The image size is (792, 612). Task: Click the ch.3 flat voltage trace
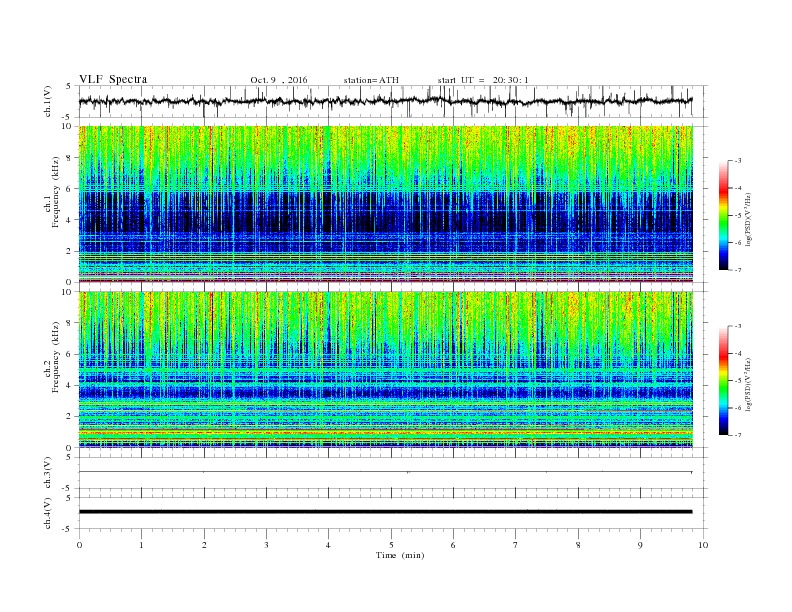385,472
